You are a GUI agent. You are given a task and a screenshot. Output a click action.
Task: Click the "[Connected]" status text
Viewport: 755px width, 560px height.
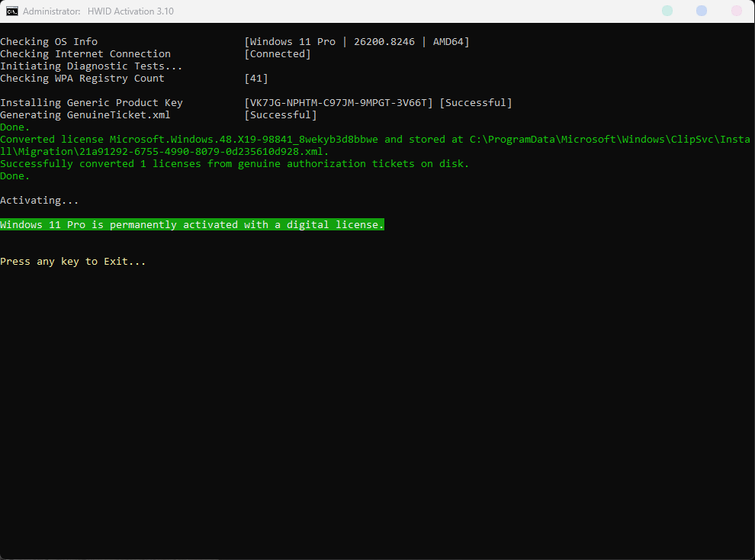(278, 54)
